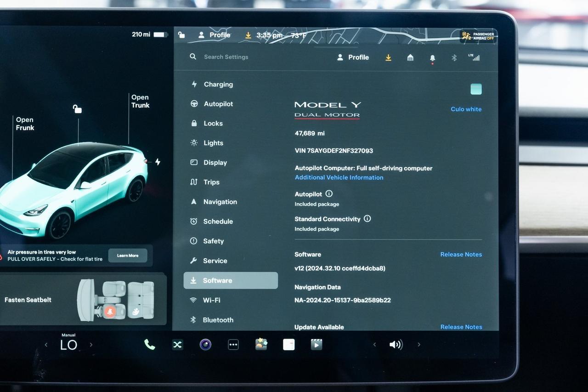Open the theater video app icon

[317, 345]
